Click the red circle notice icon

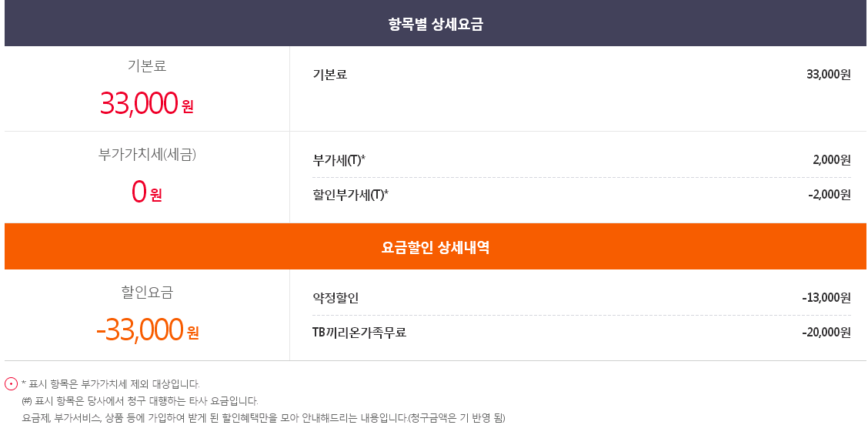pyautogui.click(x=11, y=383)
